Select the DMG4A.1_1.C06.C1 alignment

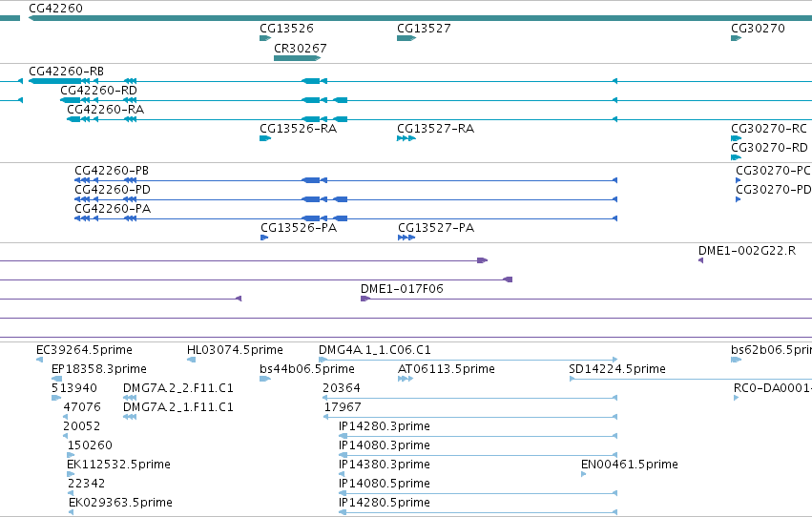point(468,360)
